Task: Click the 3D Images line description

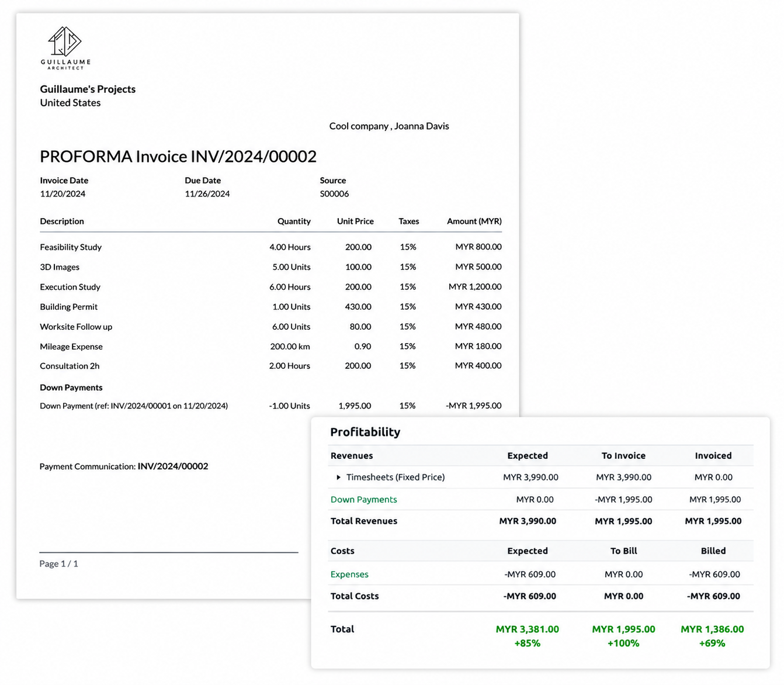Action: pyautogui.click(x=60, y=267)
